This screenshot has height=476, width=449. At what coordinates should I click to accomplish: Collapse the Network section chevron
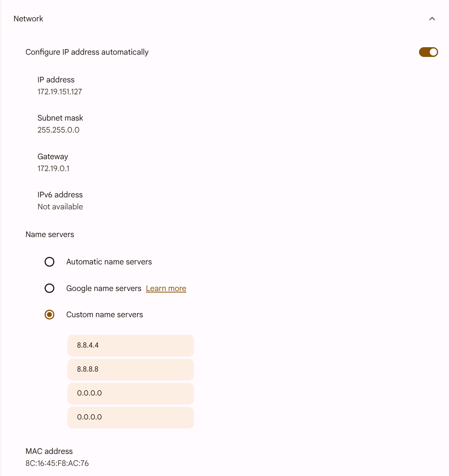(432, 19)
